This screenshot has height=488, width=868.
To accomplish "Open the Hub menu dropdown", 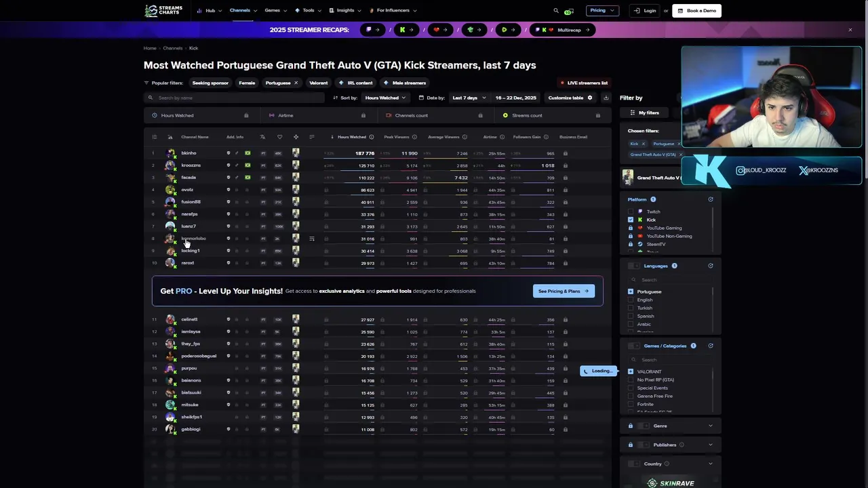I will 209,10.
